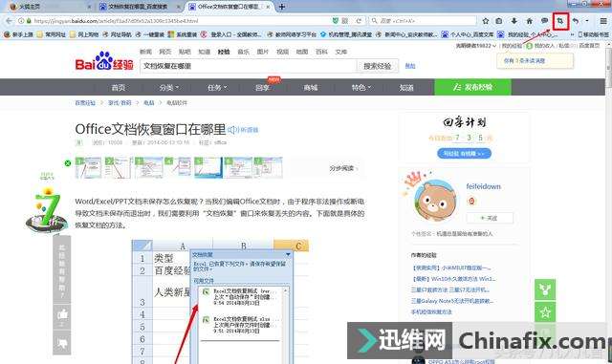Play article audio speaker icon beside title
This screenshot has height=364, width=612.
tap(232, 130)
